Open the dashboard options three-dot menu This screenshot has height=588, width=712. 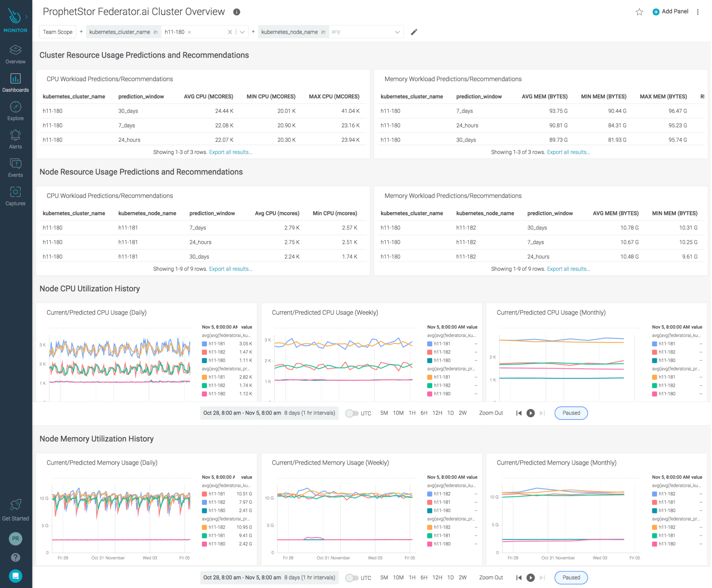click(x=698, y=11)
